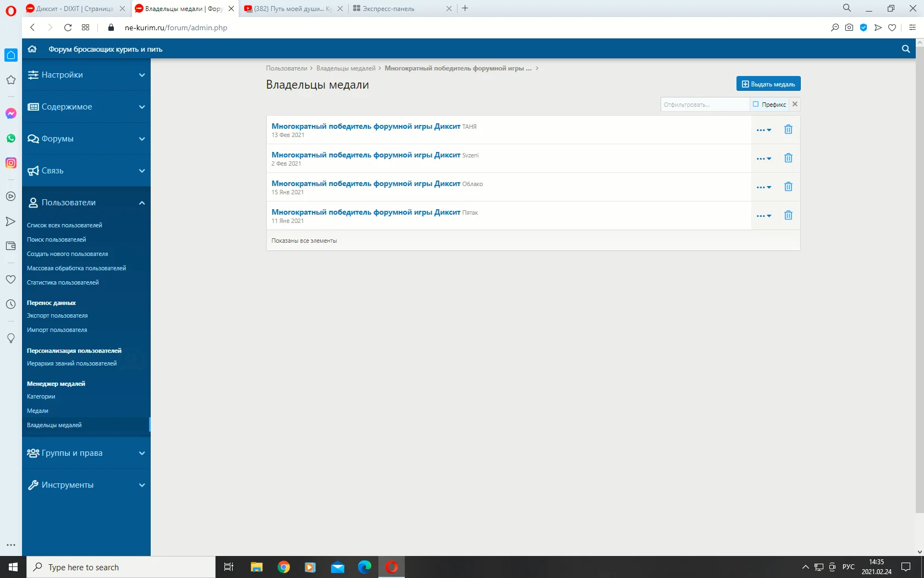Delete medal award for Облако
Viewport: 924px width, 578px height.
788,187
